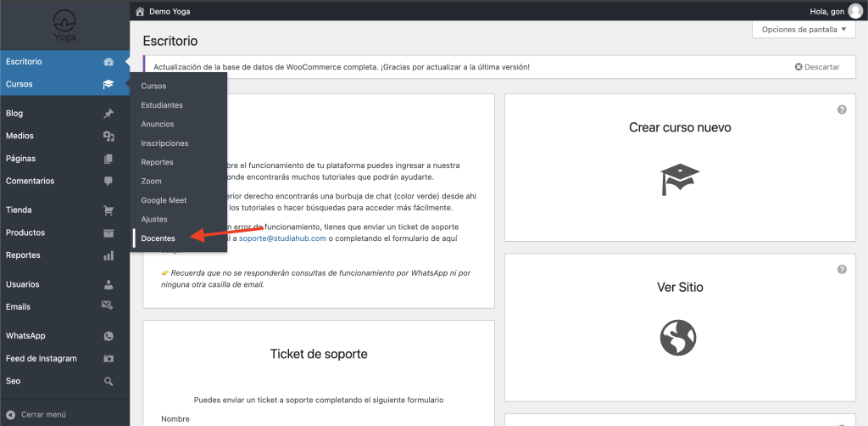Click help question mark on Crear curso nuevo panel
The height and width of the screenshot is (426, 868).
coord(842,110)
